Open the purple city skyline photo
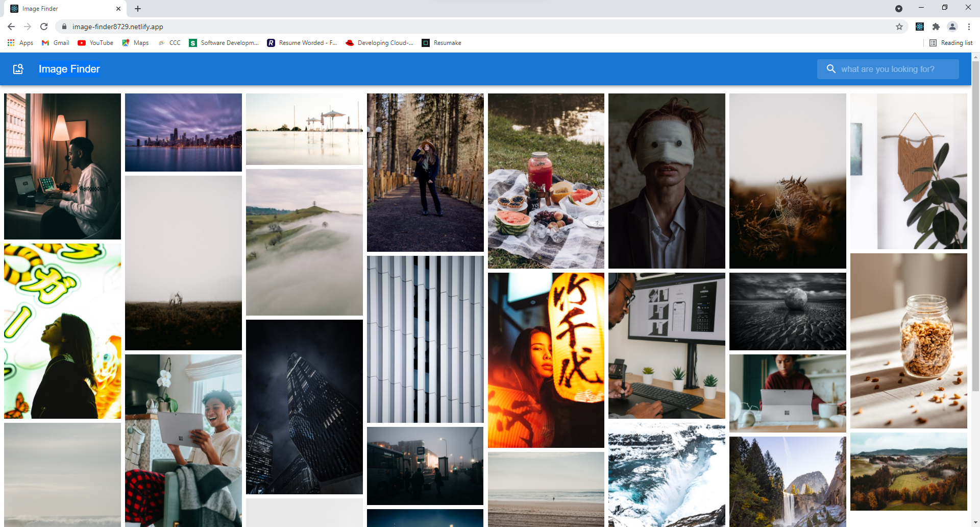 [183, 132]
